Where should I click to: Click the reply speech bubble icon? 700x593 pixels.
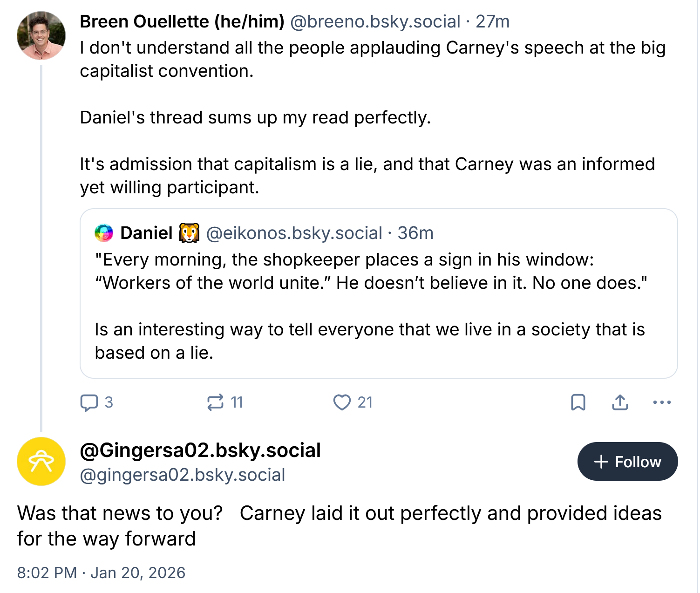tap(89, 402)
